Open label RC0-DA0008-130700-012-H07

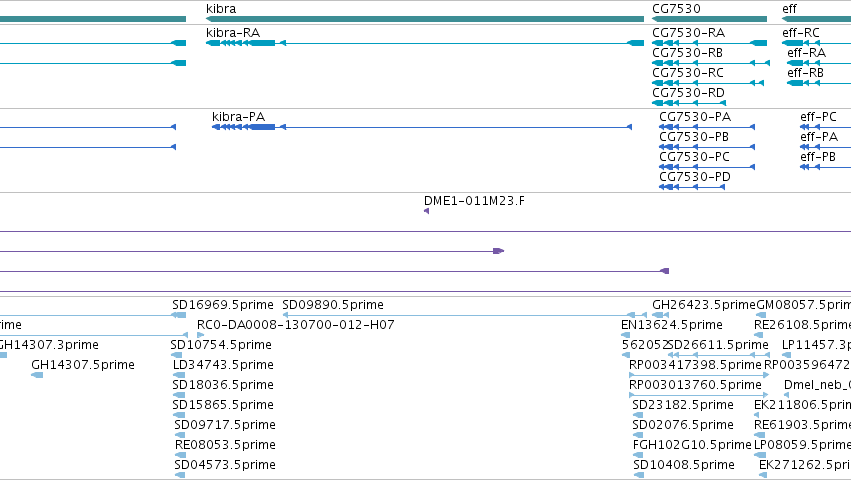point(295,325)
